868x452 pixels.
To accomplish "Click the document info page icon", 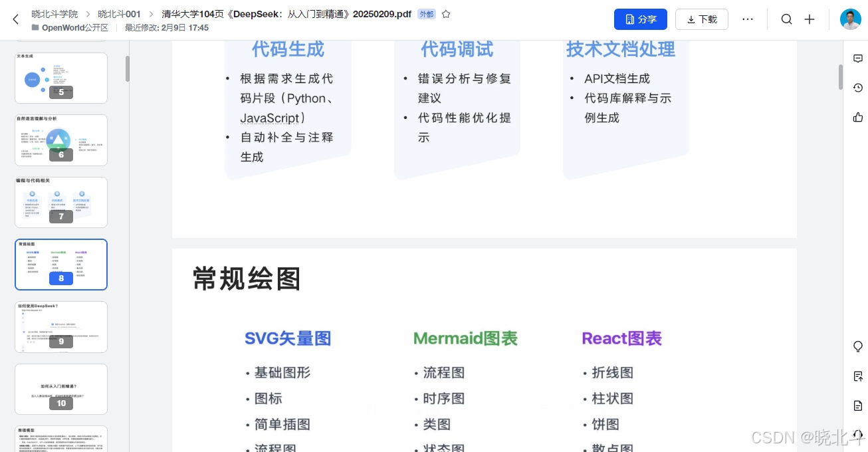I will (x=857, y=405).
